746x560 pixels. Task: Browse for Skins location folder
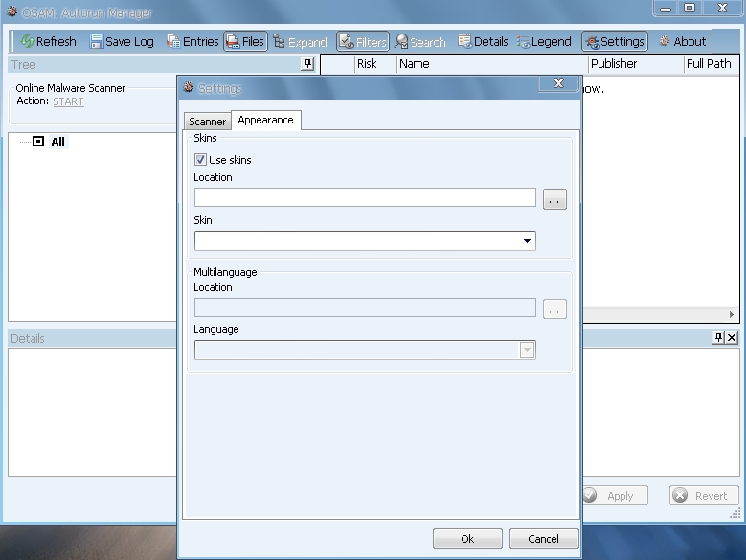click(554, 199)
